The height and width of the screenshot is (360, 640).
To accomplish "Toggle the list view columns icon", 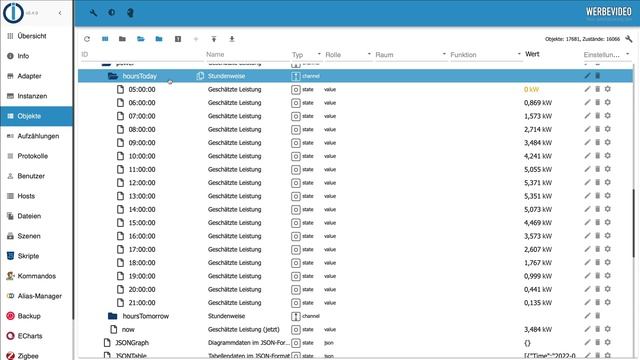I will [x=105, y=39].
